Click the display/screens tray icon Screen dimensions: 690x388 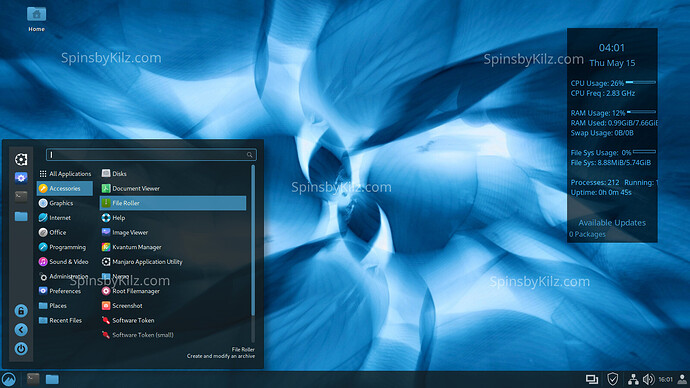[592, 379]
